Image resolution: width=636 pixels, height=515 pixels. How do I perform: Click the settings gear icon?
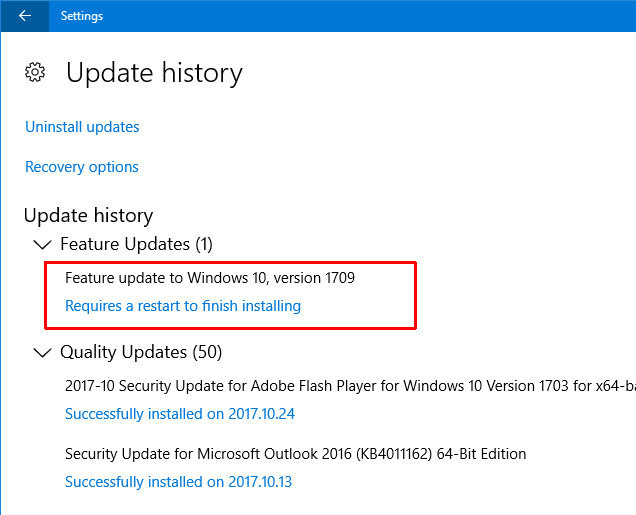(x=35, y=73)
